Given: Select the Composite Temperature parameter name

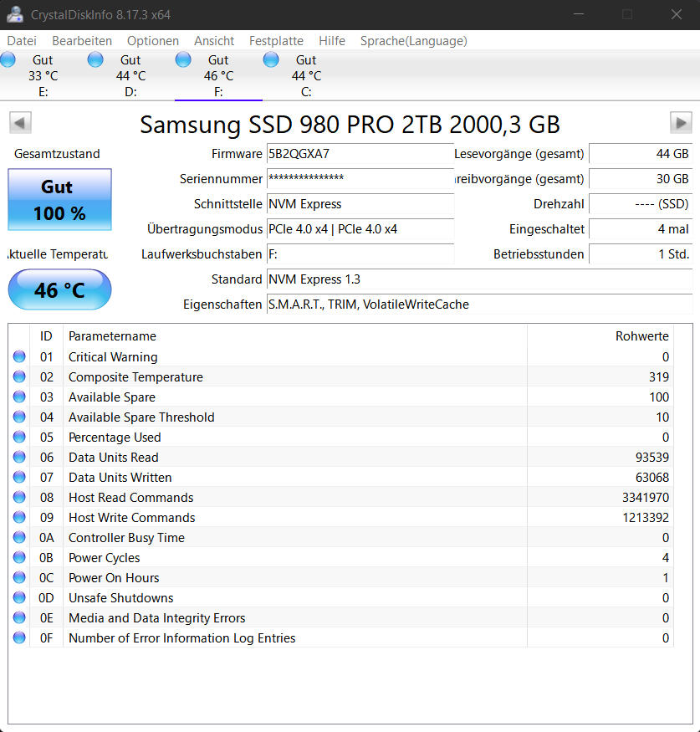Looking at the screenshot, I should pos(135,377).
